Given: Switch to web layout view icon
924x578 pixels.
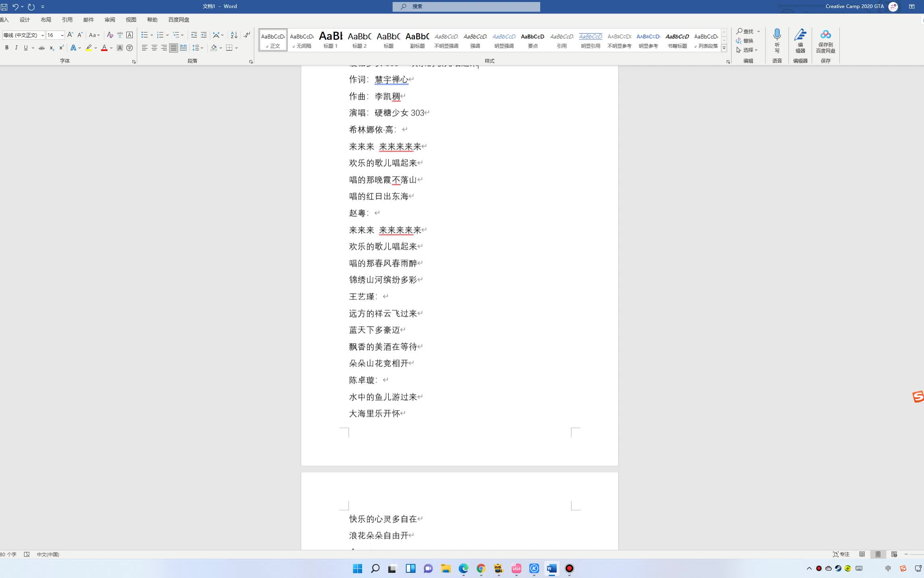Looking at the screenshot, I should [894, 554].
